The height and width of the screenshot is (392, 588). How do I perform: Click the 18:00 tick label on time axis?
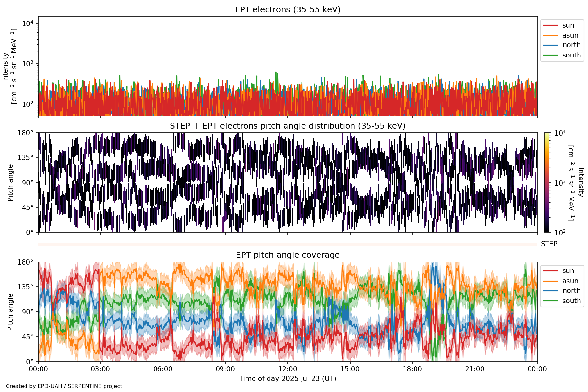pyautogui.click(x=412, y=369)
